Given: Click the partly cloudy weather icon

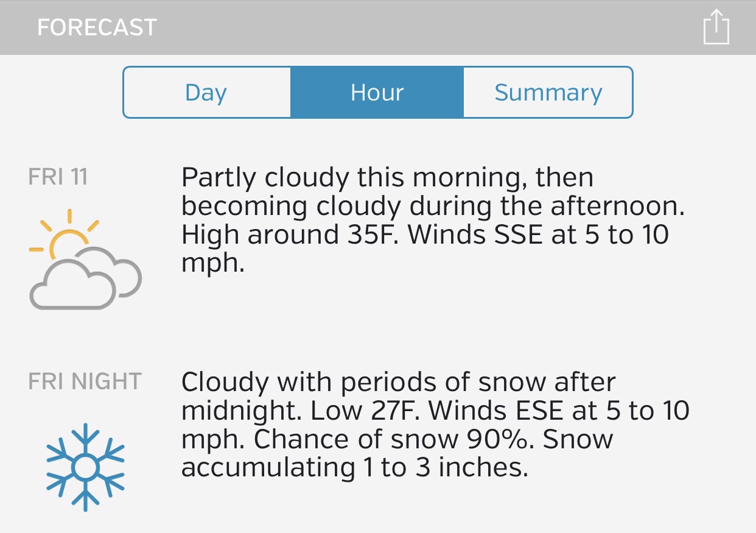Looking at the screenshot, I should pyautogui.click(x=85, y=259).
